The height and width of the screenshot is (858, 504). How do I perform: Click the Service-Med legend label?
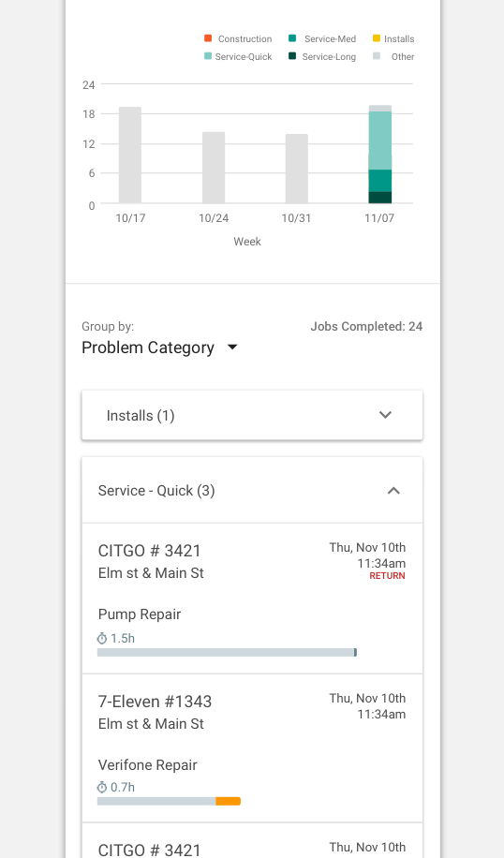[x=330, y=38]
